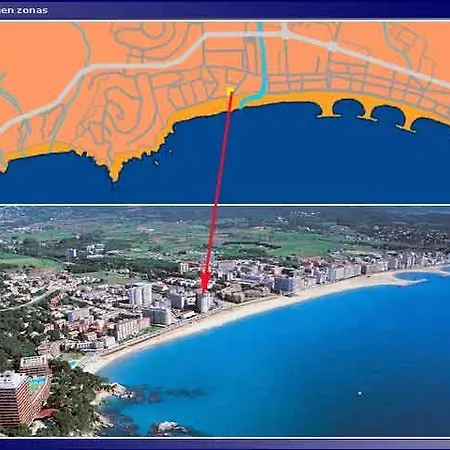The width and height of the screenshot is (450, 450).
Task: Click the white boat in the sea
Action: click(x=360, y=394)
